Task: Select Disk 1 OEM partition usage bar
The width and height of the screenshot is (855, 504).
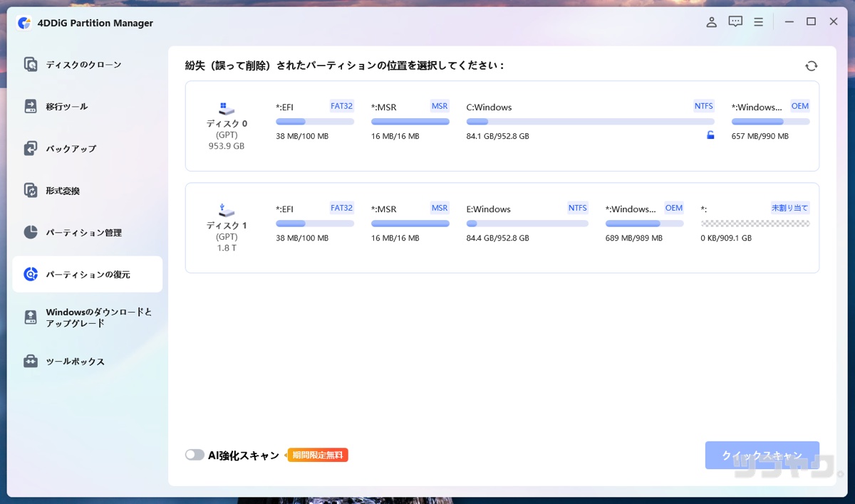Action: 645,224
